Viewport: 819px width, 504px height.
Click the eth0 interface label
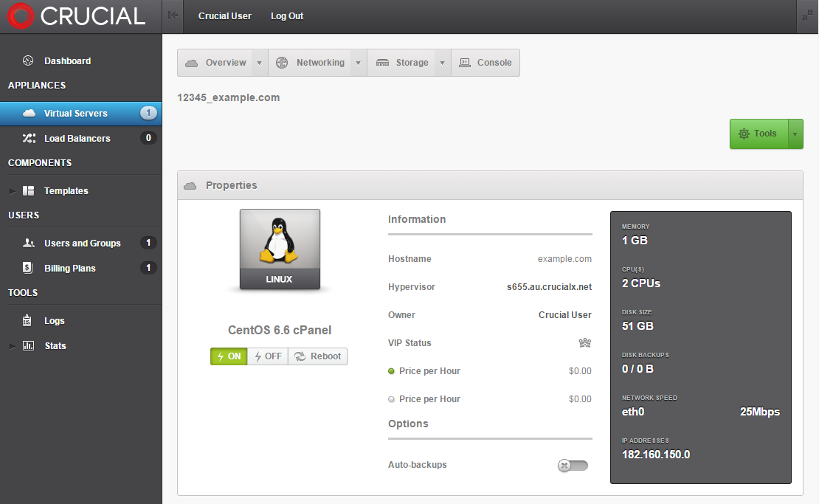click(633, 412)
